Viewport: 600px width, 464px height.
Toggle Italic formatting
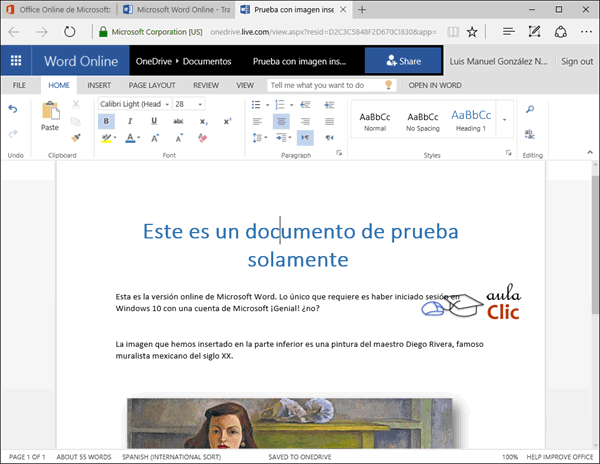coord(130,121)
